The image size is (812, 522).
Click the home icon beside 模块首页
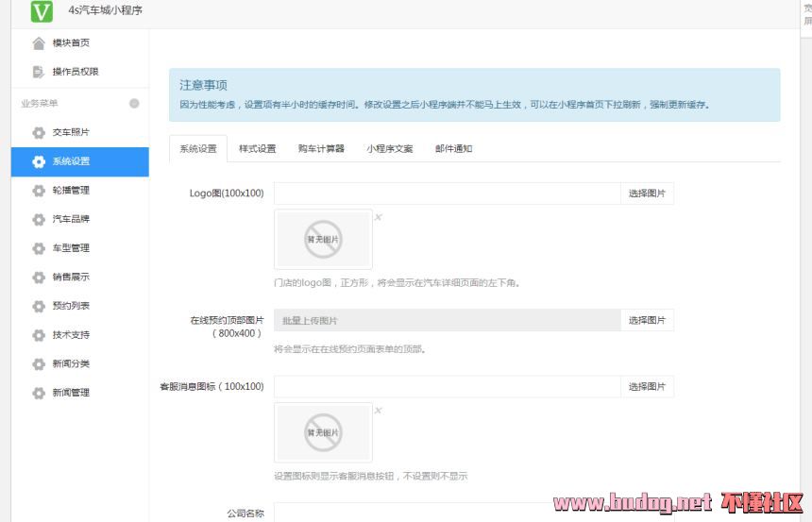pyautogui.click(x=39, y=43)
